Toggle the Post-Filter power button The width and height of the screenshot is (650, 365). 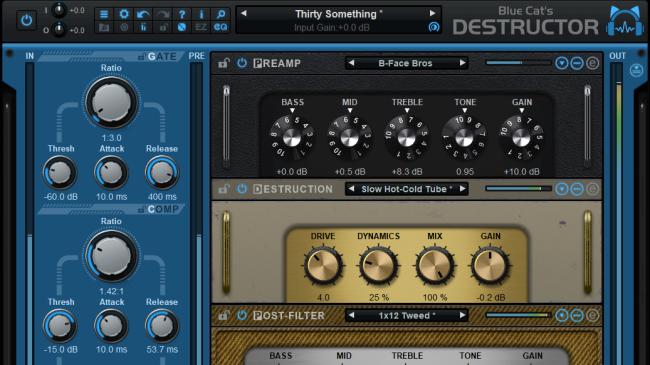coord(242,316)
